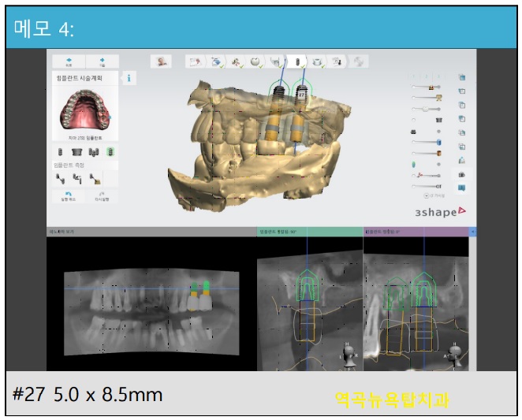This screenshot has height=420, width=522.
Task: Select tooth on upper jaw arch thumbnail
Action: coord(86,110)
